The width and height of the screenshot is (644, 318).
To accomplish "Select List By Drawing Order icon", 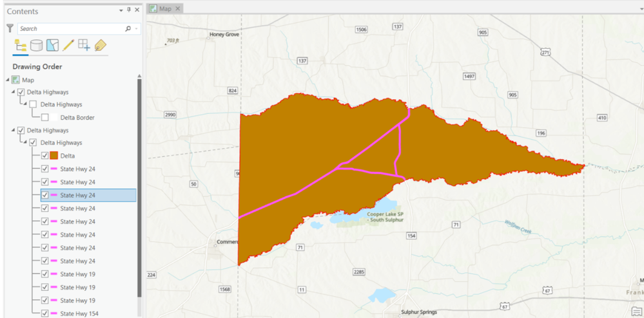I will 21,45.
